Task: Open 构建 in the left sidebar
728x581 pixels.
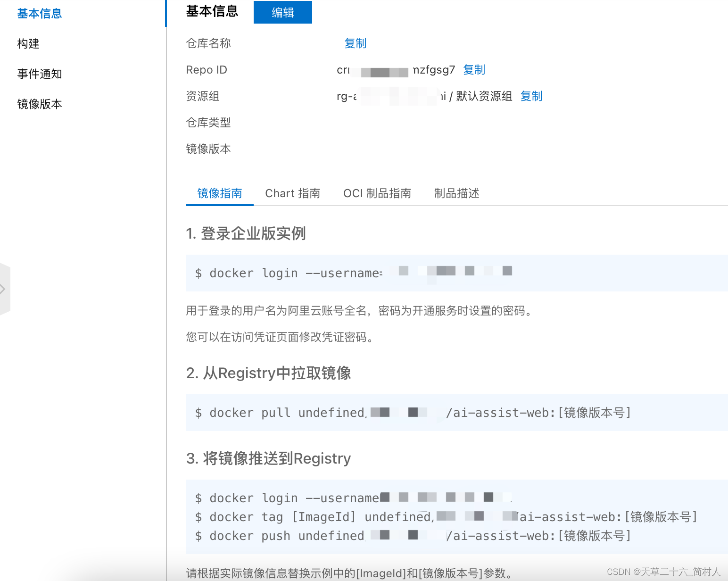Action: [x=28, y=44]
